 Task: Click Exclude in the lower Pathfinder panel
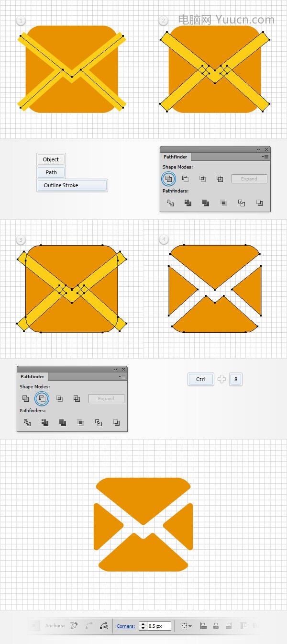point(77,398)
